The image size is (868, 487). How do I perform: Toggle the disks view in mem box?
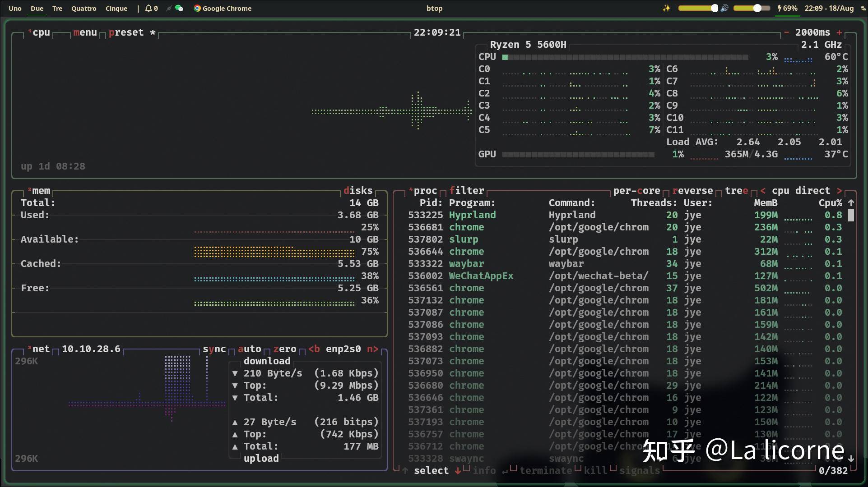tap(358, 191)
